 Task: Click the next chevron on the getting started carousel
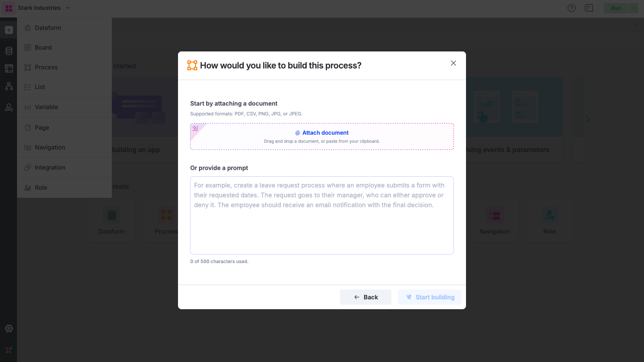tap(588, 119)
